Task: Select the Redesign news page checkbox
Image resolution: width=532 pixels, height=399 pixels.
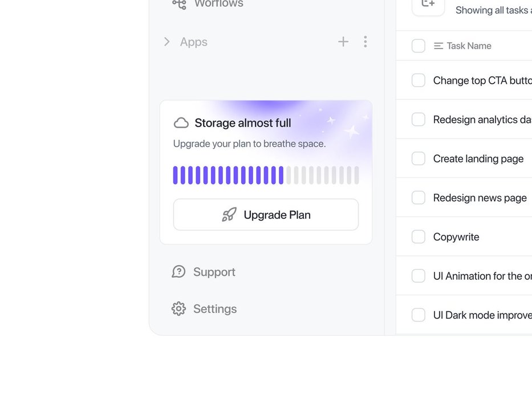Action: 419,198
